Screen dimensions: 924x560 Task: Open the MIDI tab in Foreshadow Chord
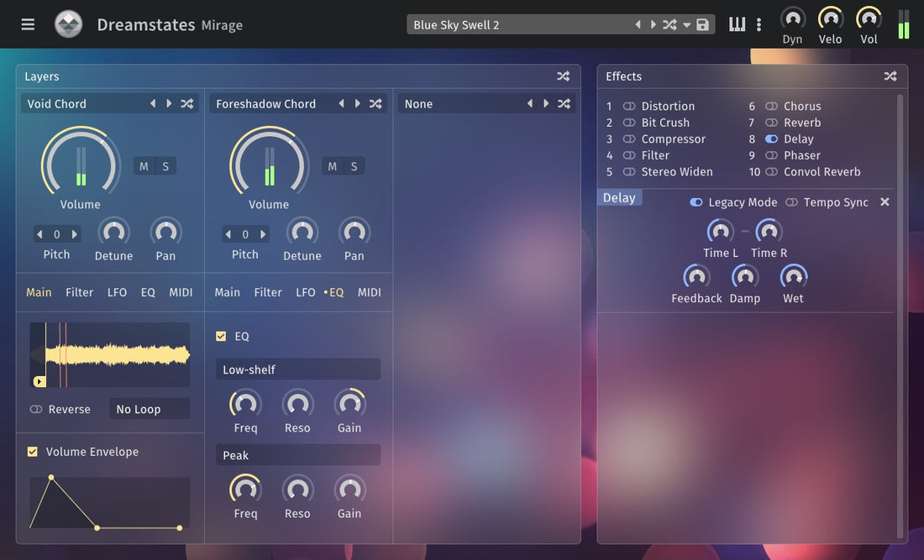(x=370, y=292)
